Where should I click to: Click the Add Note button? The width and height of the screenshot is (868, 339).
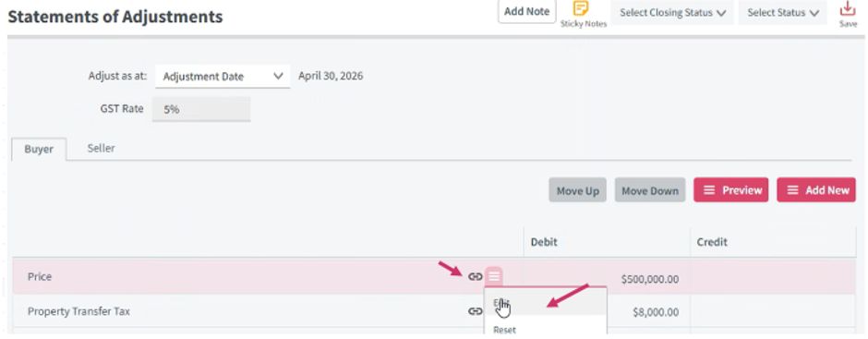point(527,12)
